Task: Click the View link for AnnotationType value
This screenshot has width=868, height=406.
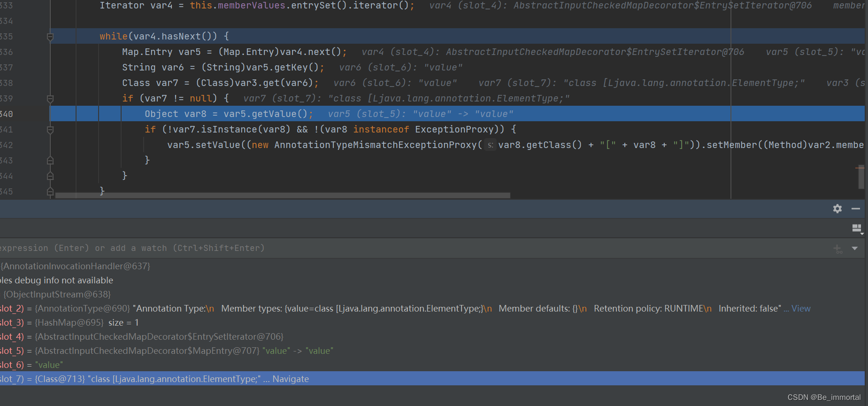Action: (801, 309)
